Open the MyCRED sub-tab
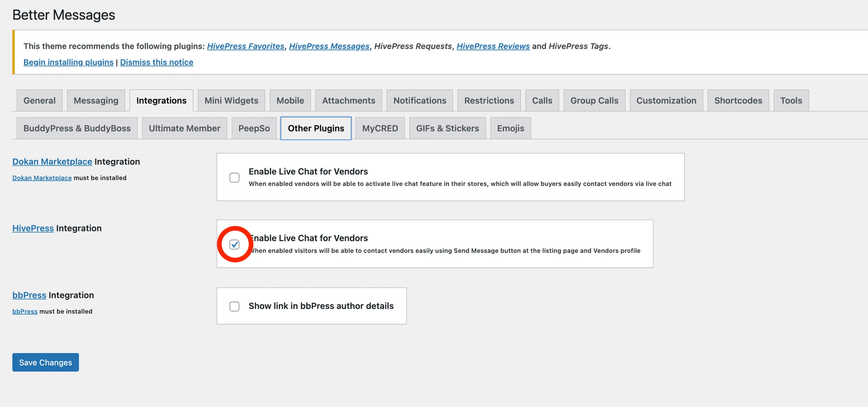 [380, 128]
